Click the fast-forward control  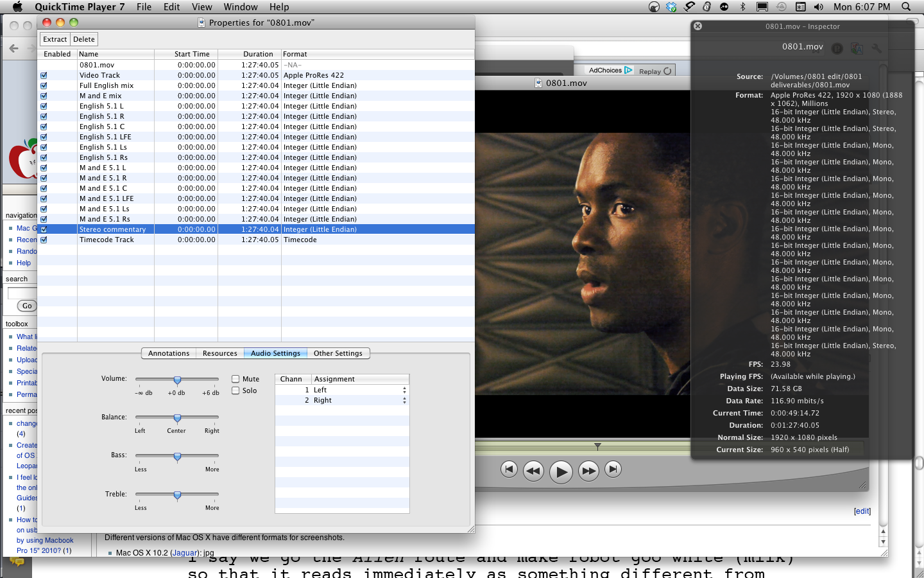(588, 470)
